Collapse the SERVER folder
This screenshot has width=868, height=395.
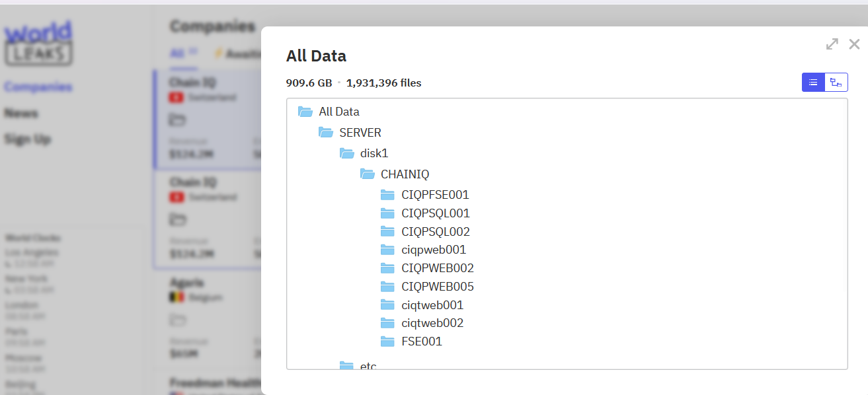click(x=325, y=133)
